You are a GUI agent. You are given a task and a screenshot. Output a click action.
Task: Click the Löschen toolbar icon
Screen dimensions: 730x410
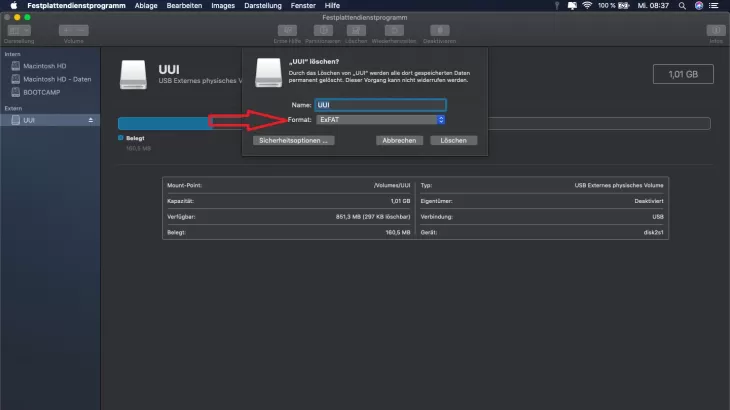pos(357,31)
